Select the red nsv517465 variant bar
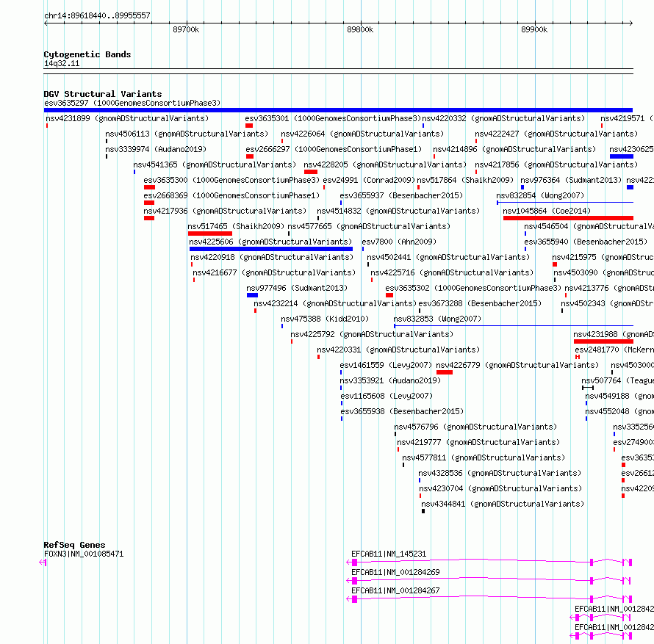This screenshot has width=654, height=644. (210, 234)
